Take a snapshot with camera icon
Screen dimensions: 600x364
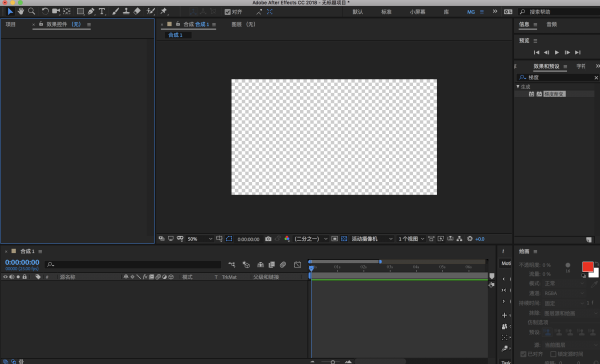[268, 239]
